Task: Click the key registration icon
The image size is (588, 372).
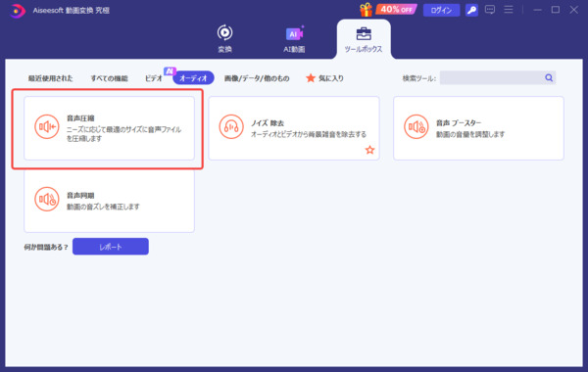Action: click(x=471, y=10)
